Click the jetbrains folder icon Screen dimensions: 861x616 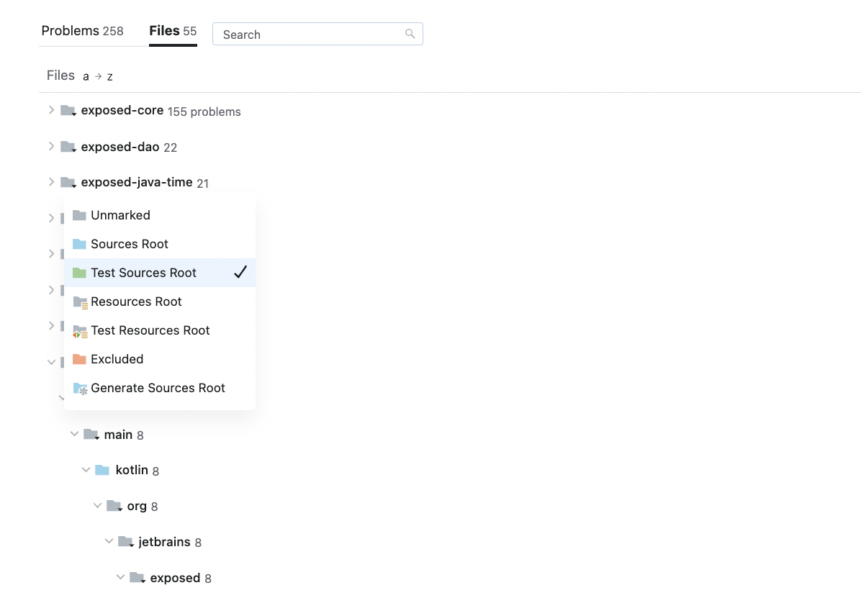point(125,542)
